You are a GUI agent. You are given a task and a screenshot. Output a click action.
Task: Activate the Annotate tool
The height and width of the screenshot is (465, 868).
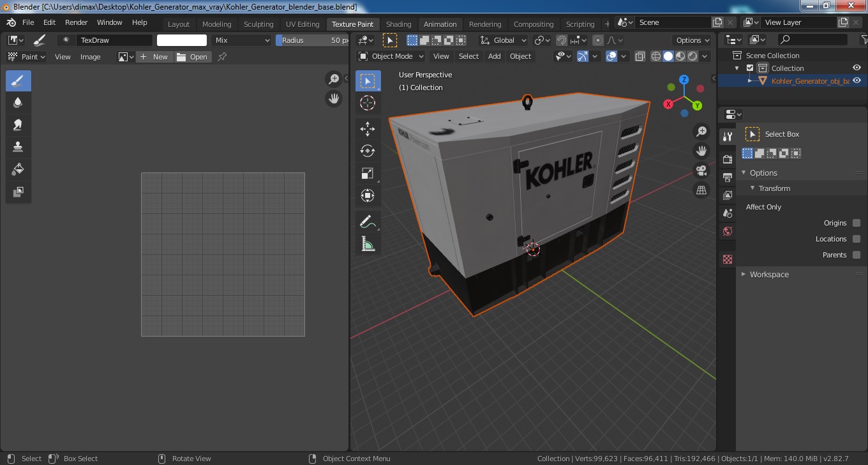click(x=368, y=222)
